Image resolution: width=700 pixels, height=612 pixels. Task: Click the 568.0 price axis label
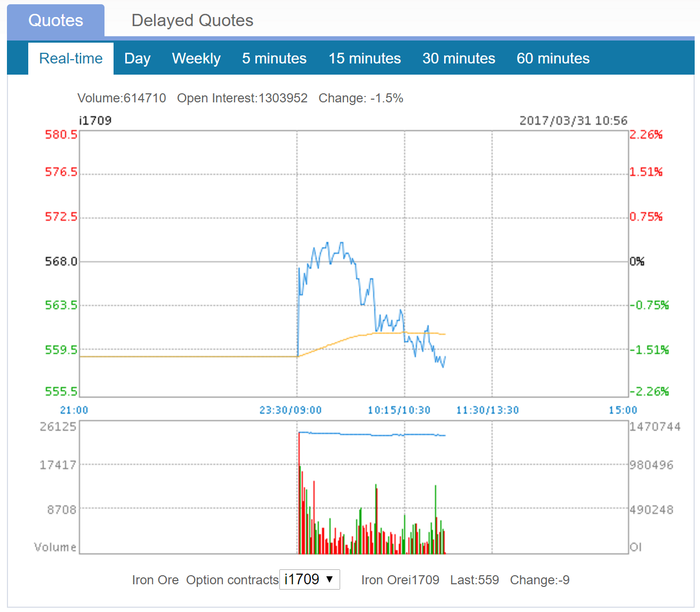(61, 261)
